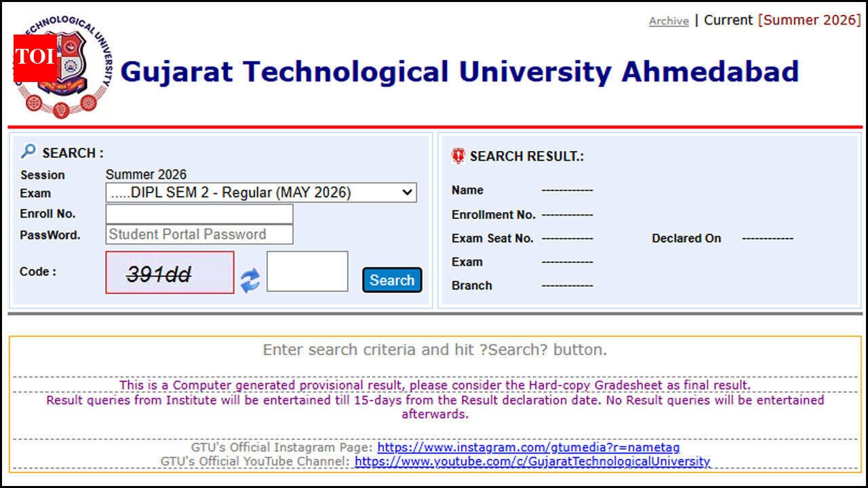
Task: Click the Code : label
Action: [x=38, y=272]
